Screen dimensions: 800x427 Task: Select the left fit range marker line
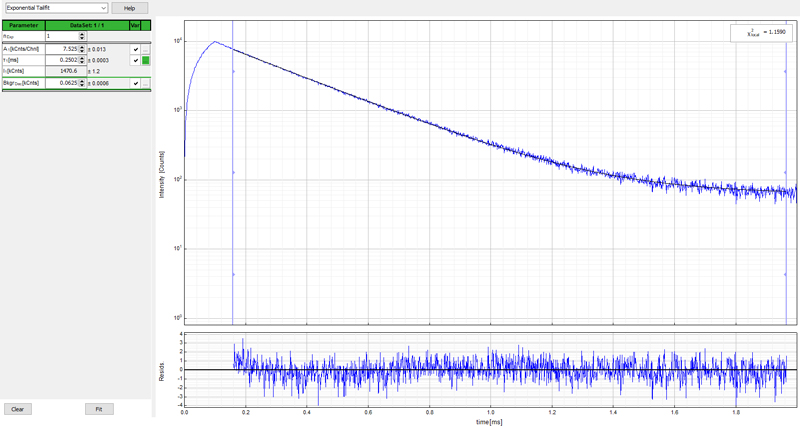(232, 200)
